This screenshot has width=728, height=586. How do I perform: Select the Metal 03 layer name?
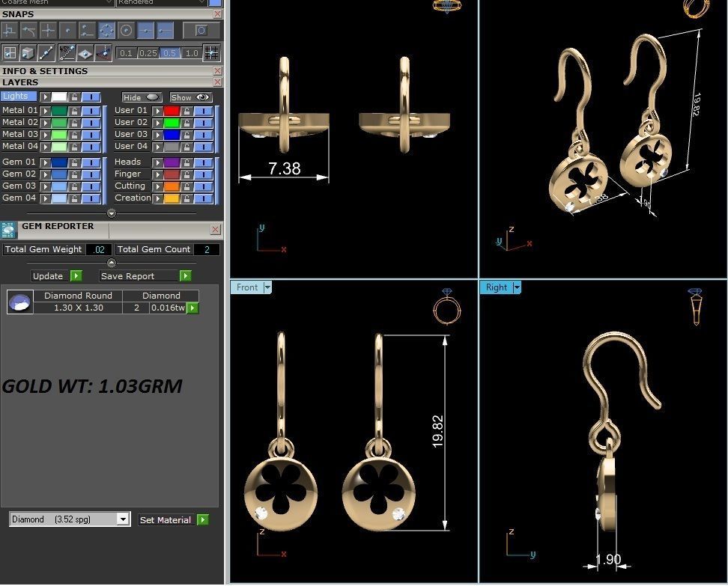(x=20, y=134)
